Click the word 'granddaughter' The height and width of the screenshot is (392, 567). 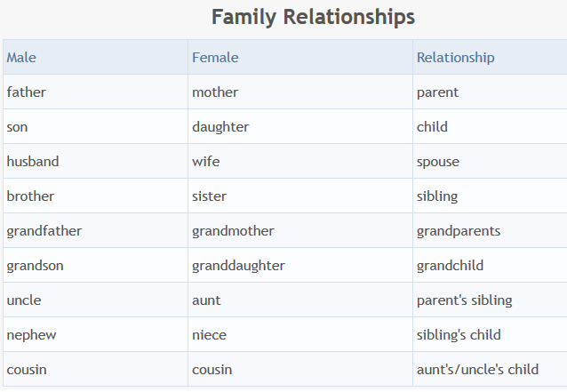238,266
